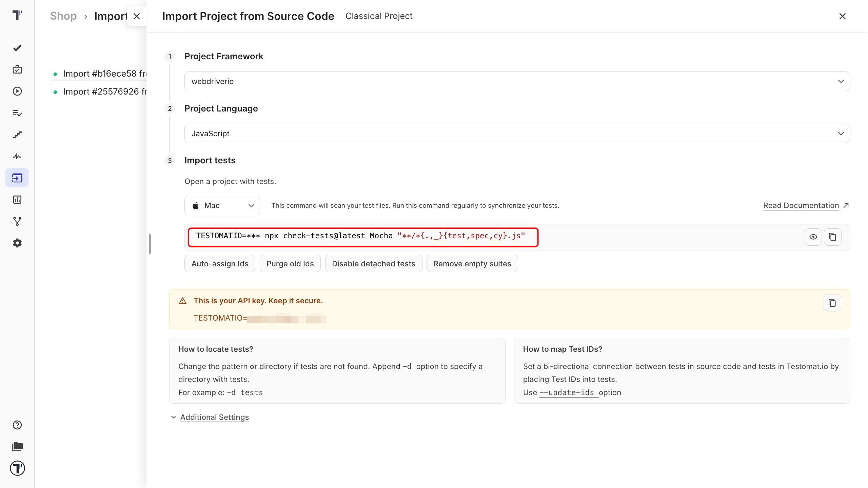Screen dimensions: 868x488
Task: Open the Runs play sidebar icon
Action: 17,91
